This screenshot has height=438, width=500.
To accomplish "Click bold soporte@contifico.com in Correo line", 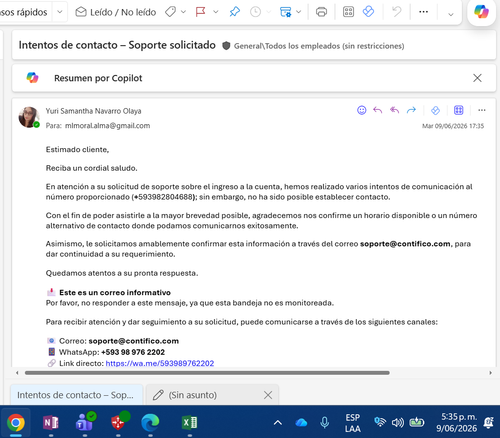I will pos(134,341).
